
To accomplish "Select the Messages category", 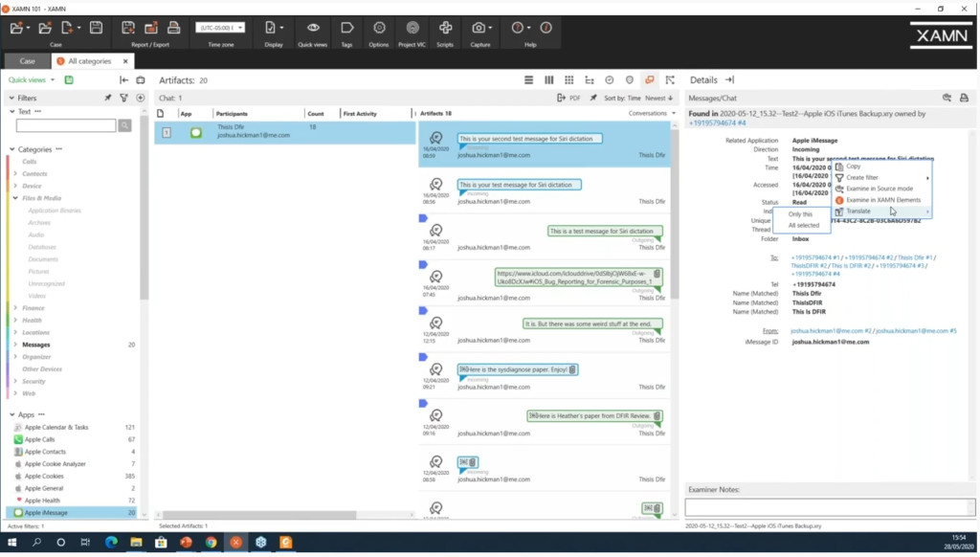I will [36, 345].
